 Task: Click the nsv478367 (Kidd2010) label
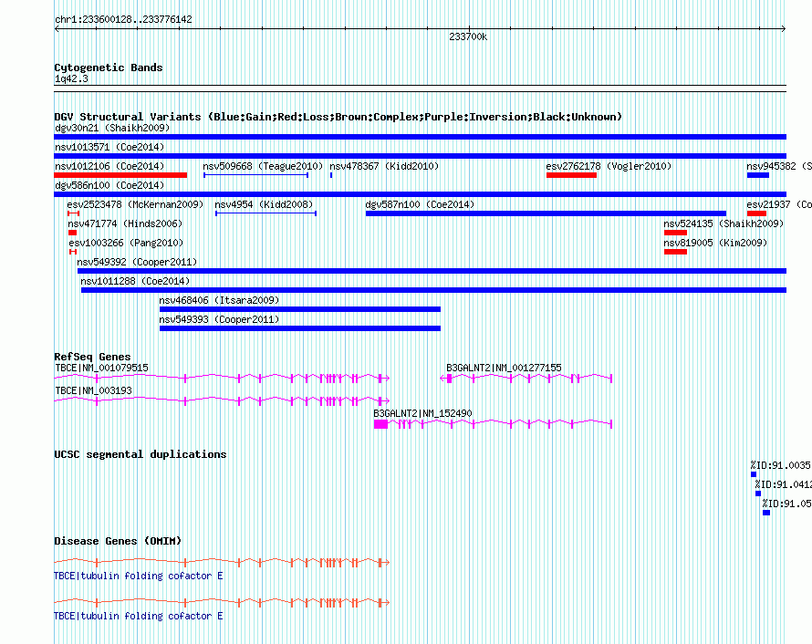coord(384,166)
